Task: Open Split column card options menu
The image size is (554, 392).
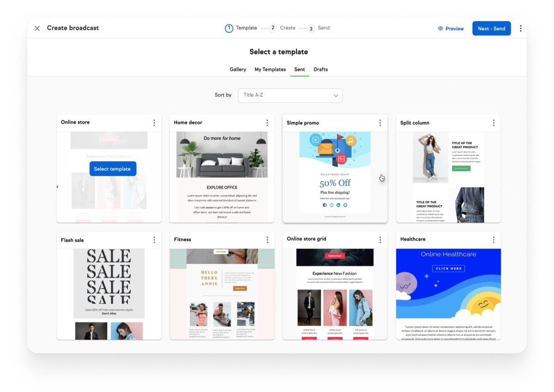Action: (494, 123)
